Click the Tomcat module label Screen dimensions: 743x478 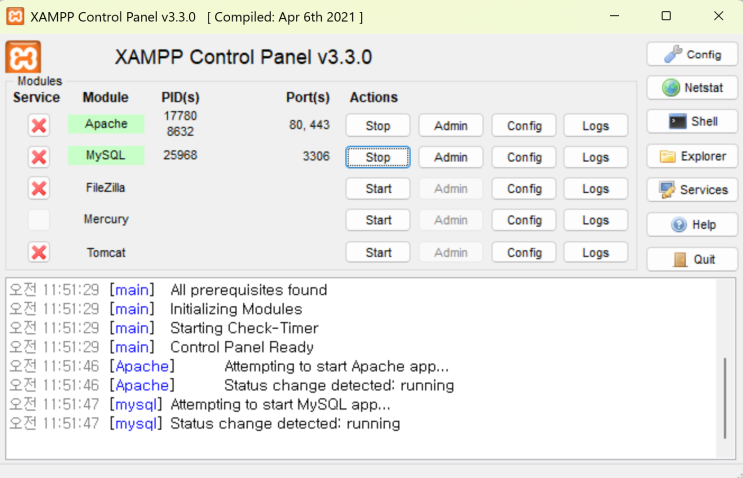pos(106,253)
